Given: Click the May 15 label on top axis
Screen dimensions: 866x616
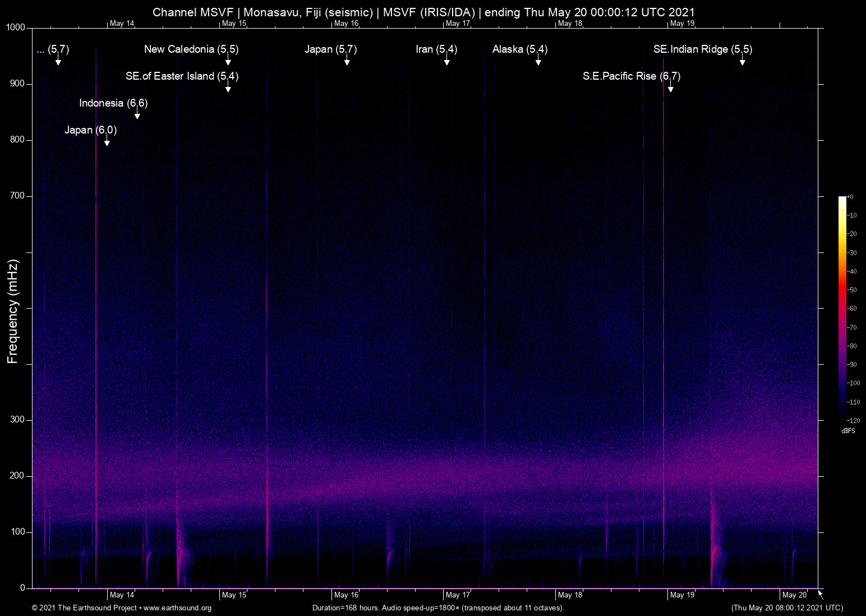Looking at the screenshot, I should coord(234,24).
